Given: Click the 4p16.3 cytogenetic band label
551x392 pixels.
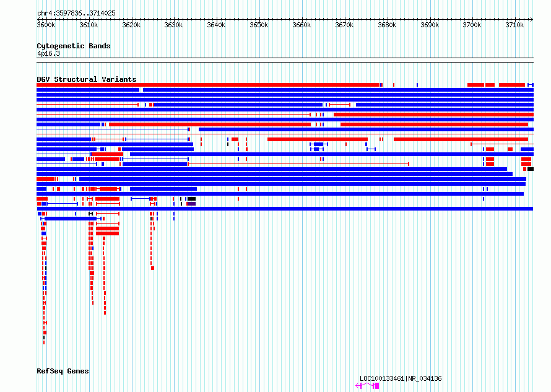Looking at the screenshot, I should coord(48,53).
